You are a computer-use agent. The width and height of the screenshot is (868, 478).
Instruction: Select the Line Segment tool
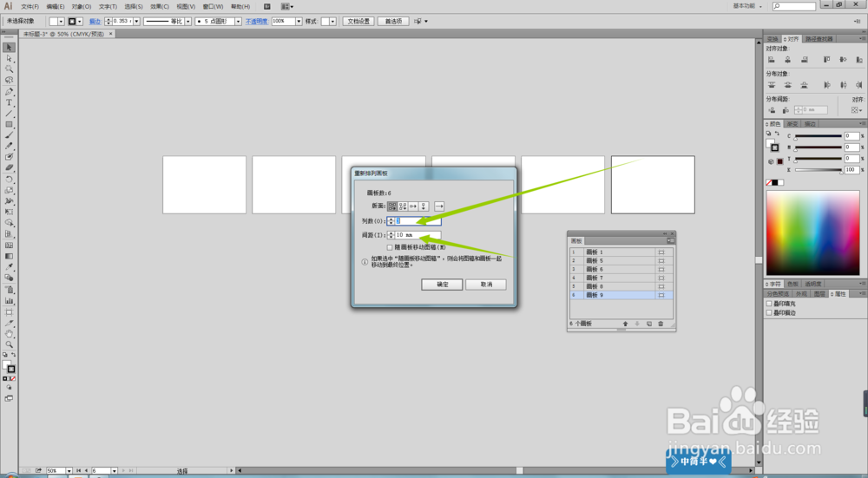point(9,114)
